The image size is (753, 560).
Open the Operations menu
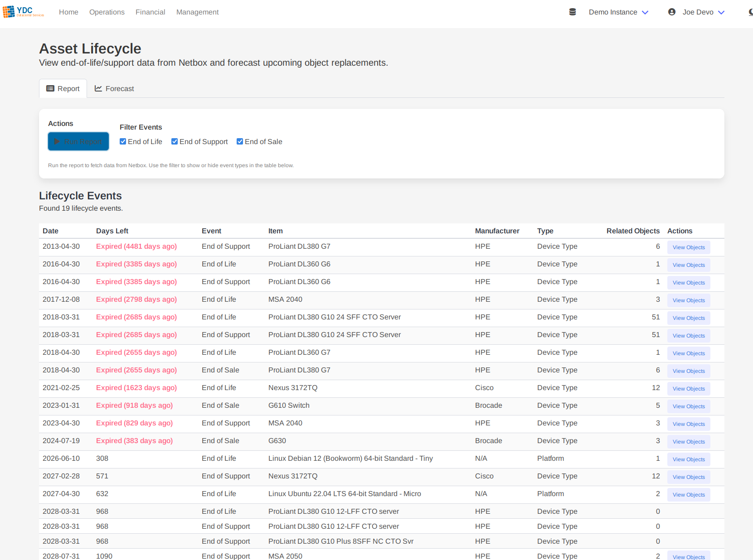(x=107, y=12)
